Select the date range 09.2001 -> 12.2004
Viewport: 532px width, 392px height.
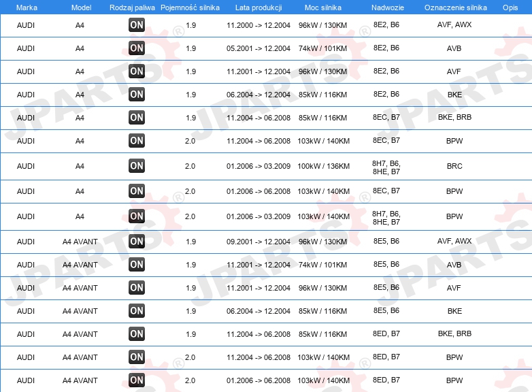[x=259, y=242]
